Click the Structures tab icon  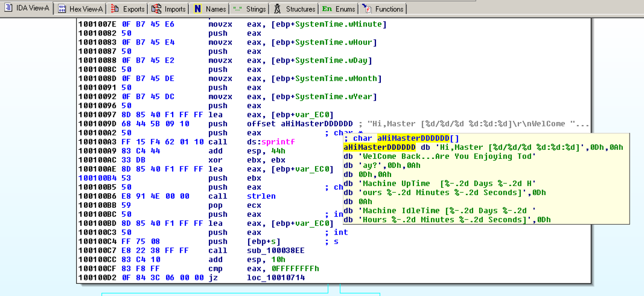277,8
